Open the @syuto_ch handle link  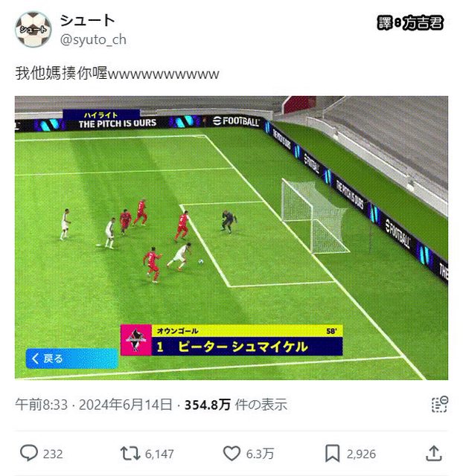[93, 39]
